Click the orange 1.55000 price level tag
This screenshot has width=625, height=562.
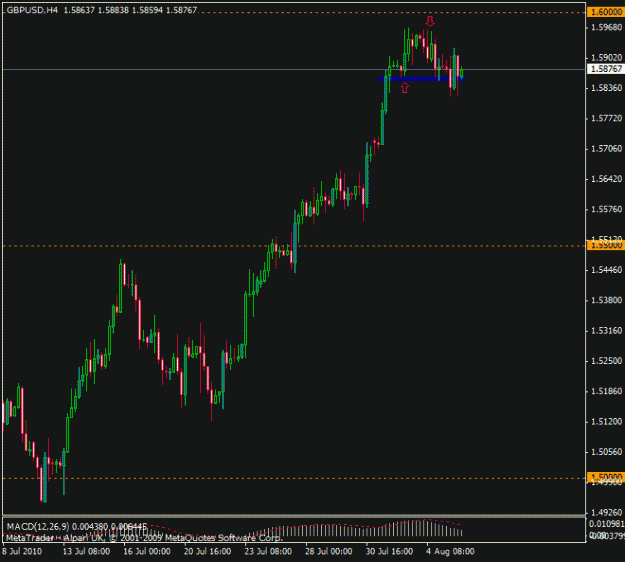tap(606, 246)
